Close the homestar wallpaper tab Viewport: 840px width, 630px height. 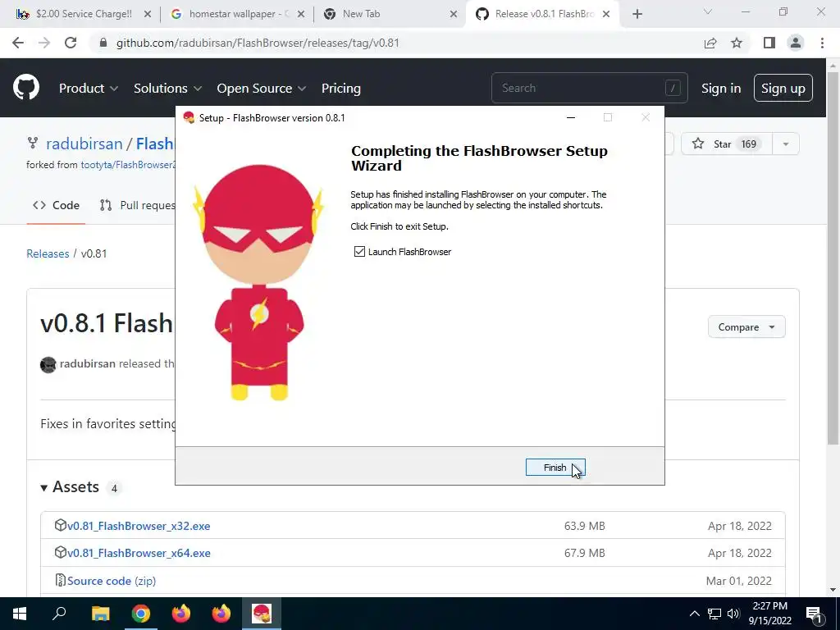click(301, 15)
